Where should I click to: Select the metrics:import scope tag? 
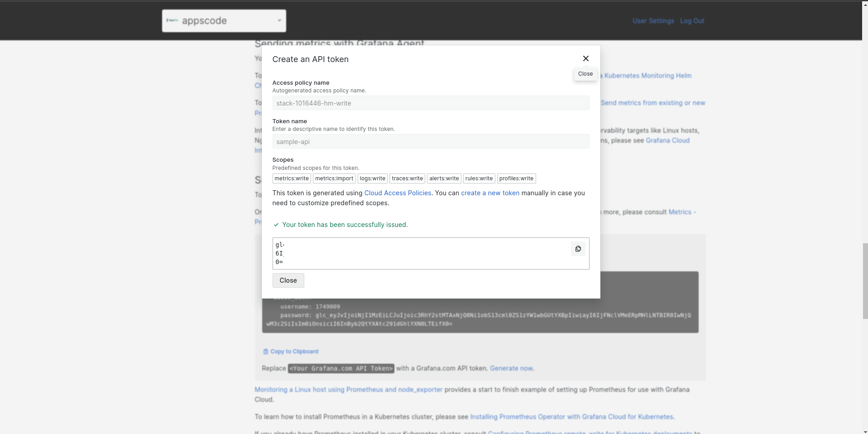click(x=334, y=178)
